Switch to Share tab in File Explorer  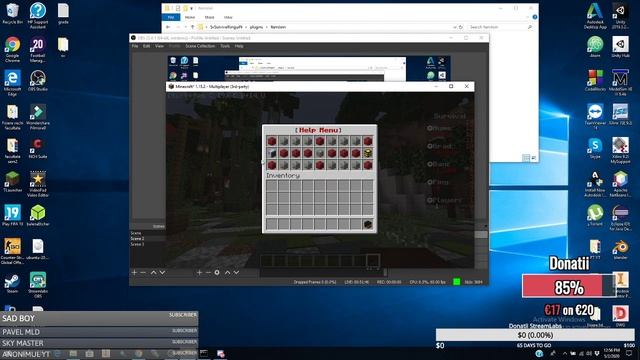click(209, 17)
